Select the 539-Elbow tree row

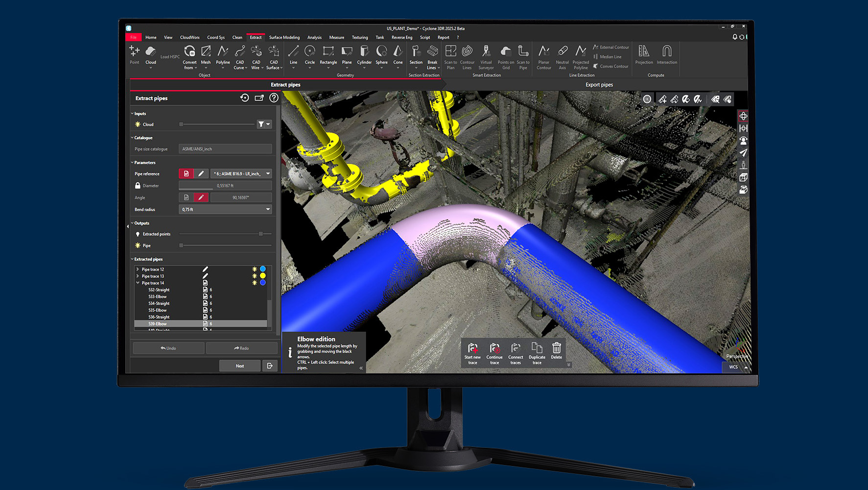[201, 324]
